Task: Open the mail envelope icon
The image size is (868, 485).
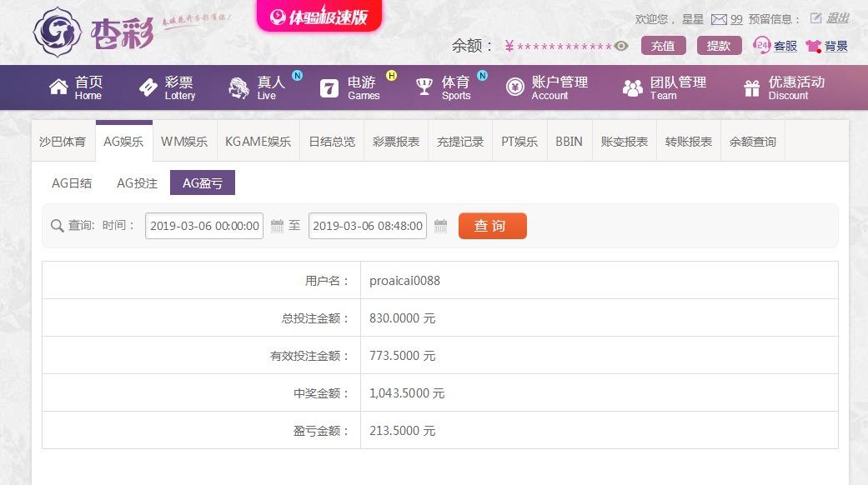Action: [x=719, y=20]
